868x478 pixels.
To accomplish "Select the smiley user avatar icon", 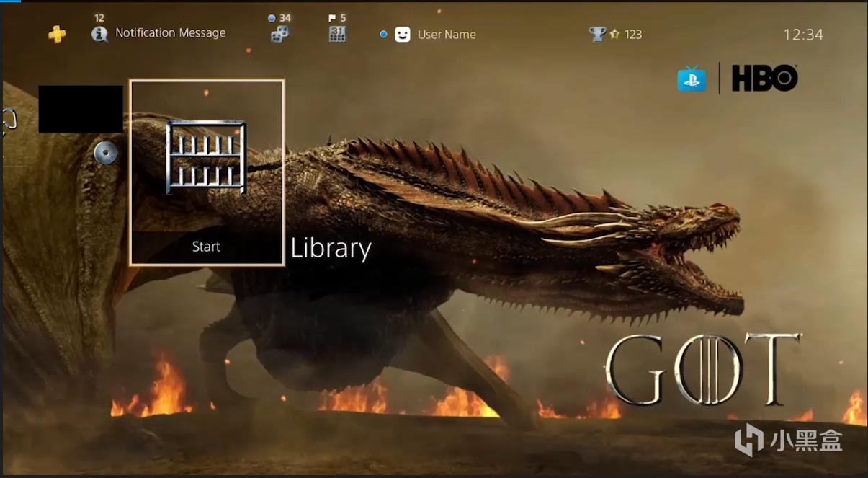I will click(x=403, y=35).
